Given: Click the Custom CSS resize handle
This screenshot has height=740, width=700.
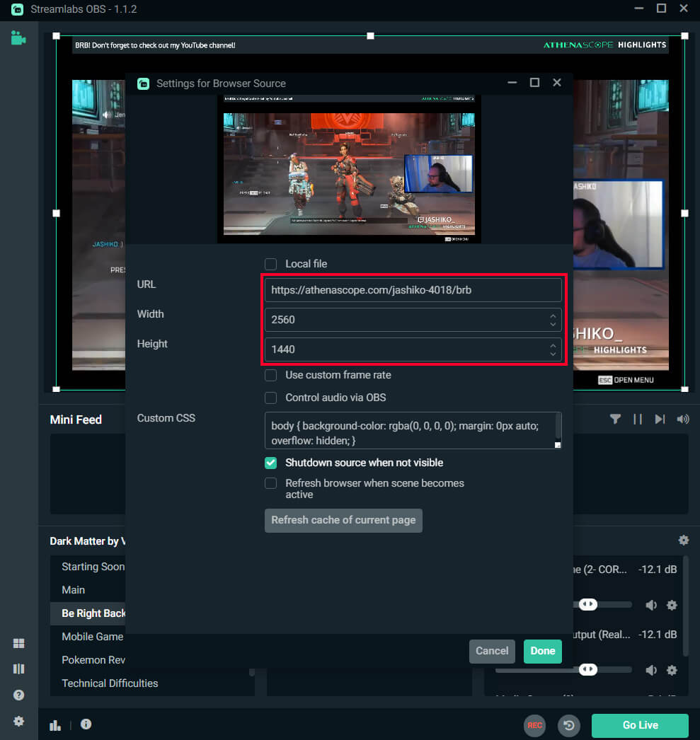Looking at the screenshot, I should pos(558,445).
